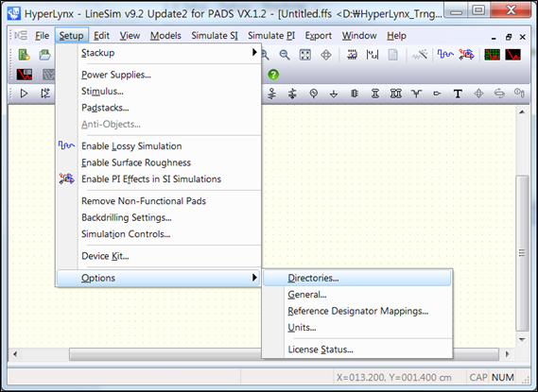Image resolution: width=538 pixels, height=392 pixels.
Task: Click the zoom out magnifier icon
Action: (285, 55)
